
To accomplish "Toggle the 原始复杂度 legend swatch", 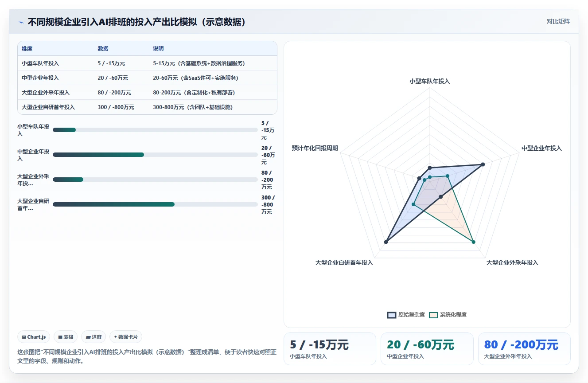I will tap(392, 315).
